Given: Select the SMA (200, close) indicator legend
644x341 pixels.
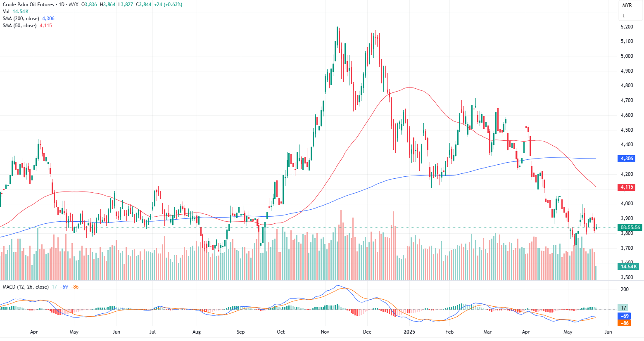Looking at the screenshot, I should point(21,19).
